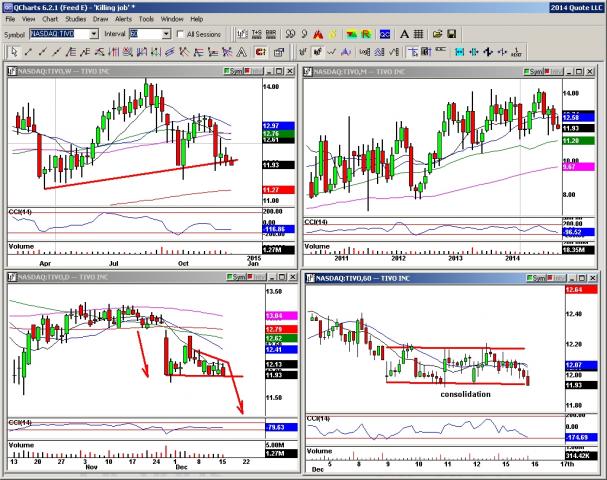Enable the All Sessions checkbox

click(180, 34)
